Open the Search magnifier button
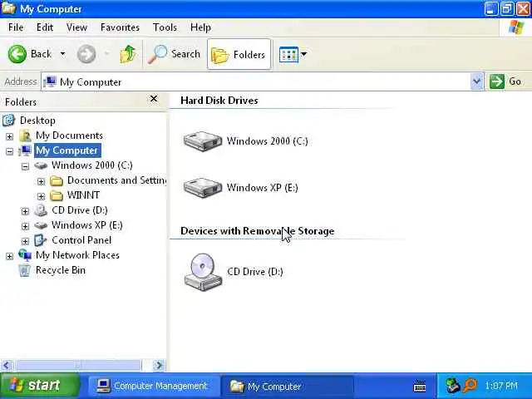 [174, 54]
